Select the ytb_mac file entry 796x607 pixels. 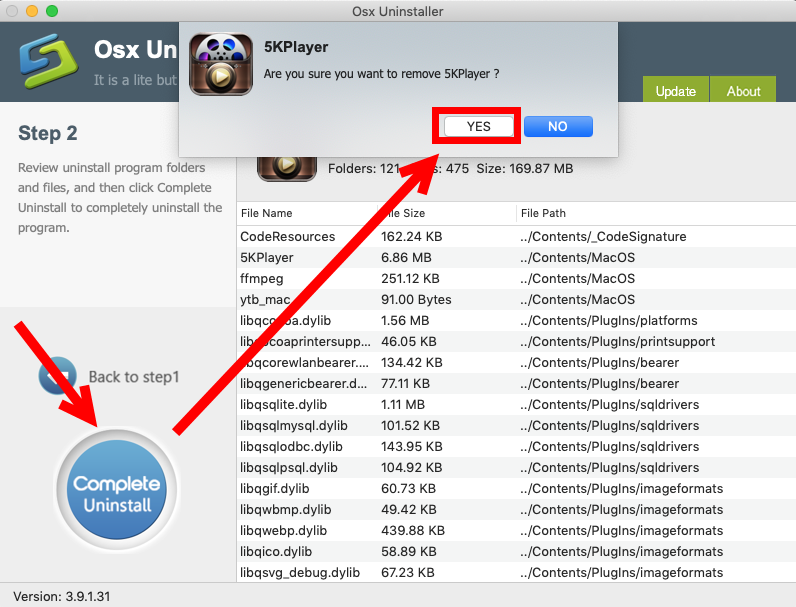click(265, 300)
